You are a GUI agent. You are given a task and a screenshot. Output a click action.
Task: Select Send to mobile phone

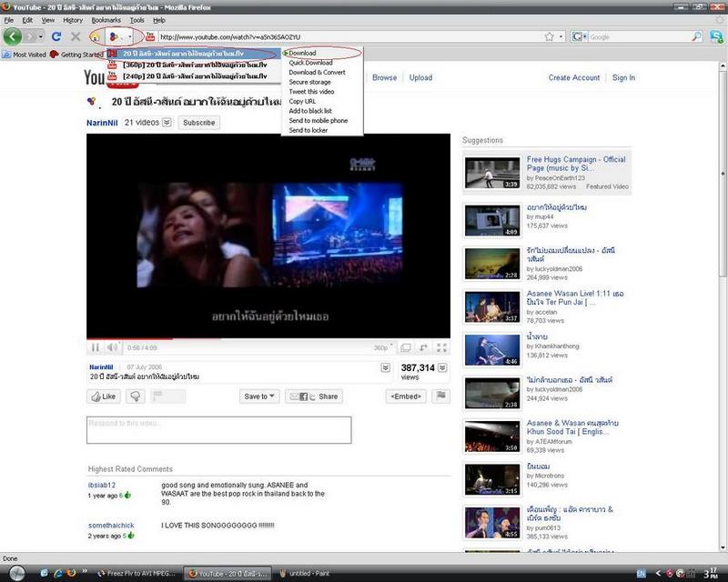coord(318,121)
